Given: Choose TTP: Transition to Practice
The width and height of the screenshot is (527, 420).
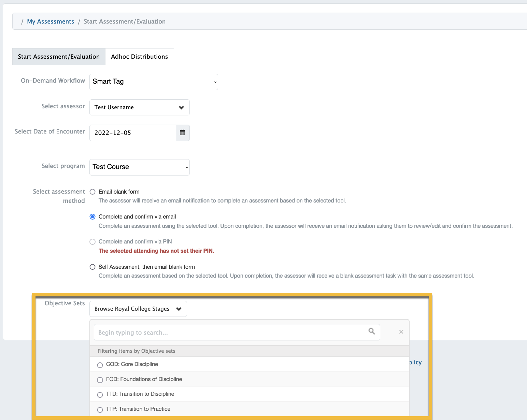Looking at the screenshot, I should (100, 410).
